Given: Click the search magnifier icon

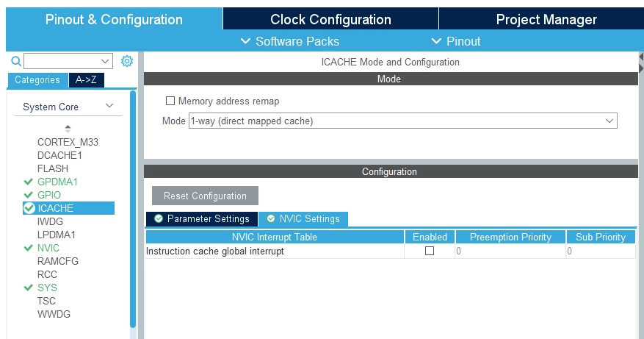Looking at the screenshot, I should pos(16,61).
